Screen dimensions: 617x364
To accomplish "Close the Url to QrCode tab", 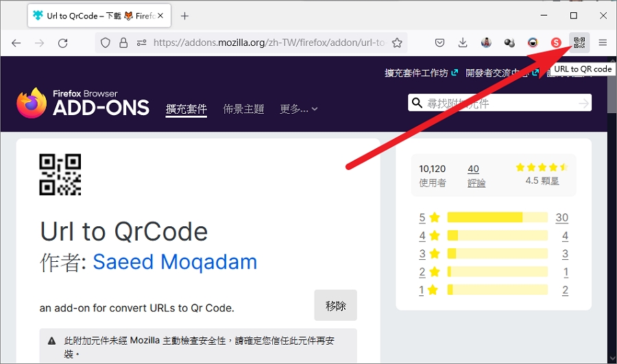I will [x=160, y=16].
